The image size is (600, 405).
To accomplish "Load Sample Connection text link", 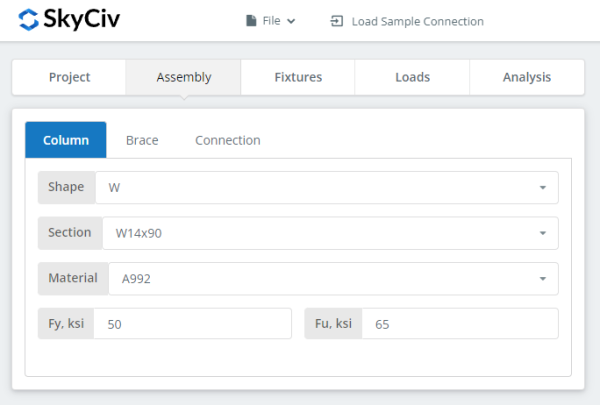I will point(417,21).
